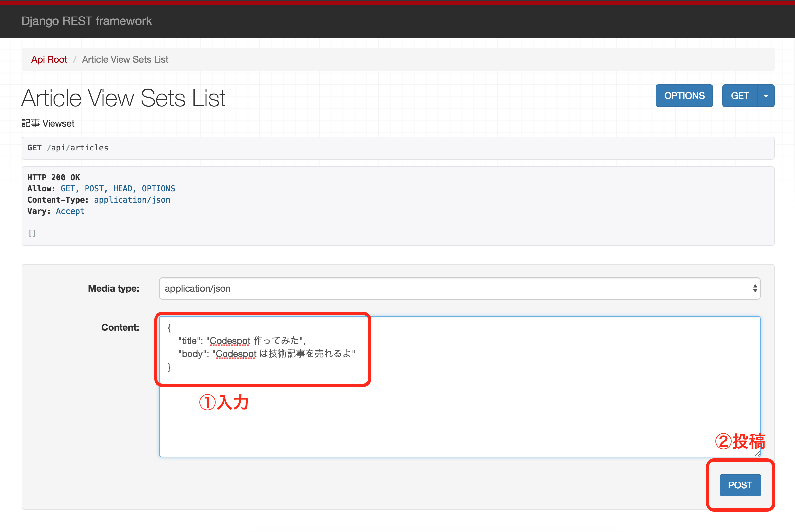Grab the textarea resize handle corner
795x532 pixels.
(757, 454)
